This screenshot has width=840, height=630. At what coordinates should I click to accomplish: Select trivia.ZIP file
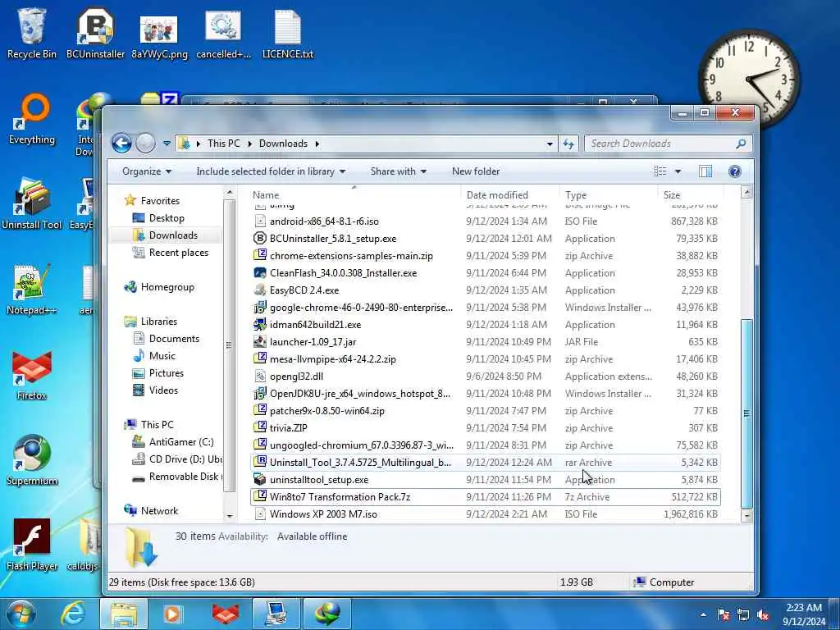click(486, 428)
